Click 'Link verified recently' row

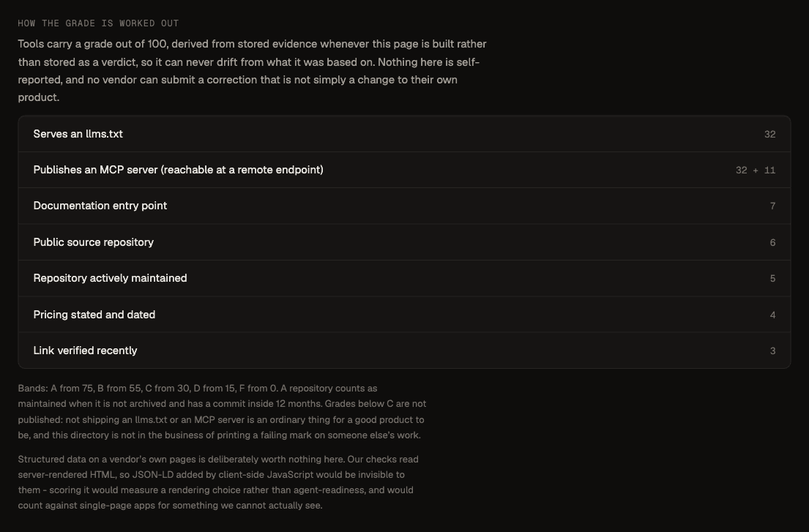coord(404,351)
